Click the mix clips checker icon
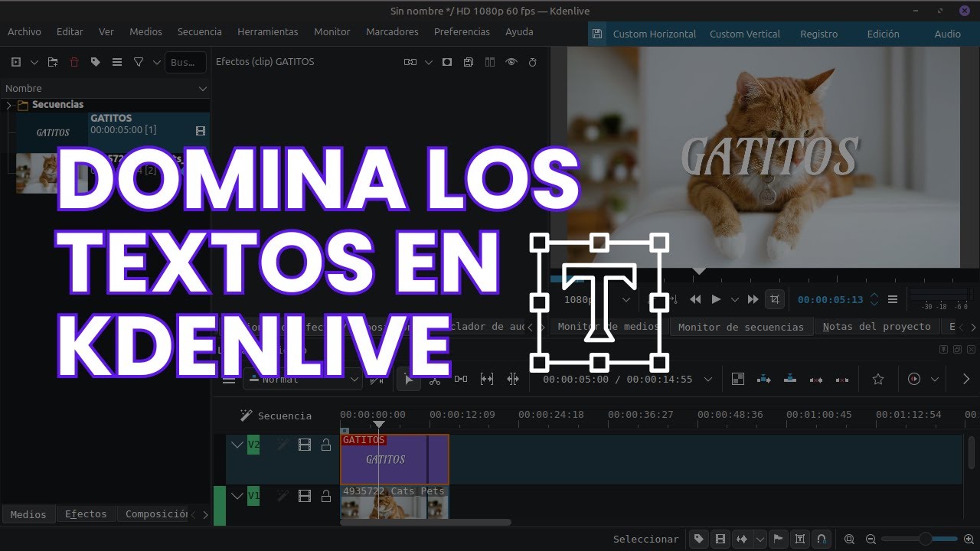Viewport: 980px width, 551px height. point(737,379)
